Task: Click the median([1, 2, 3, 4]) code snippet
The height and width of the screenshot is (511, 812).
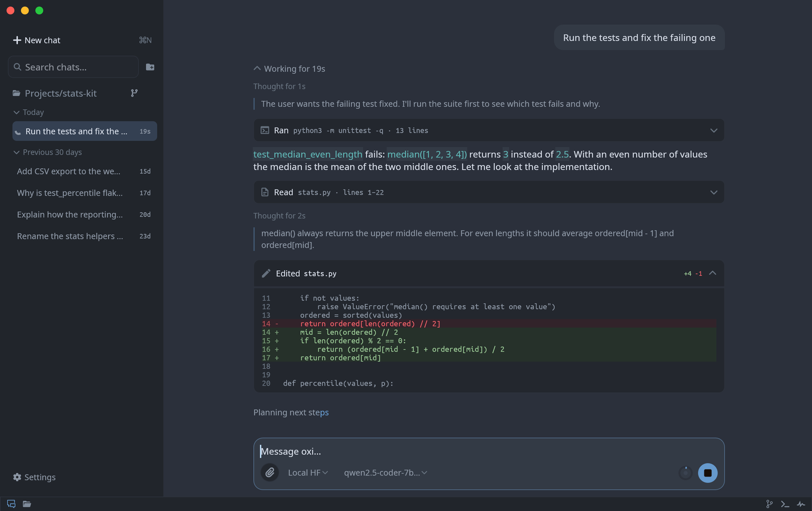Action: tap(427, 154)
